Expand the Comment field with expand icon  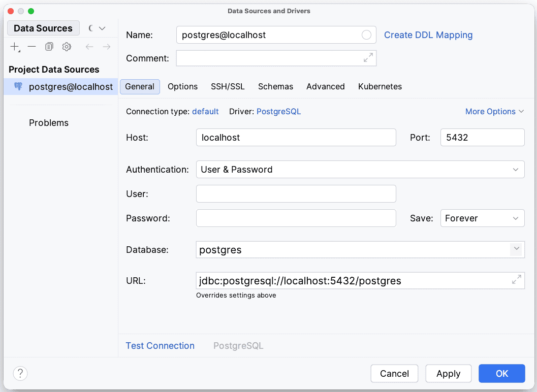tap(368, 58)
